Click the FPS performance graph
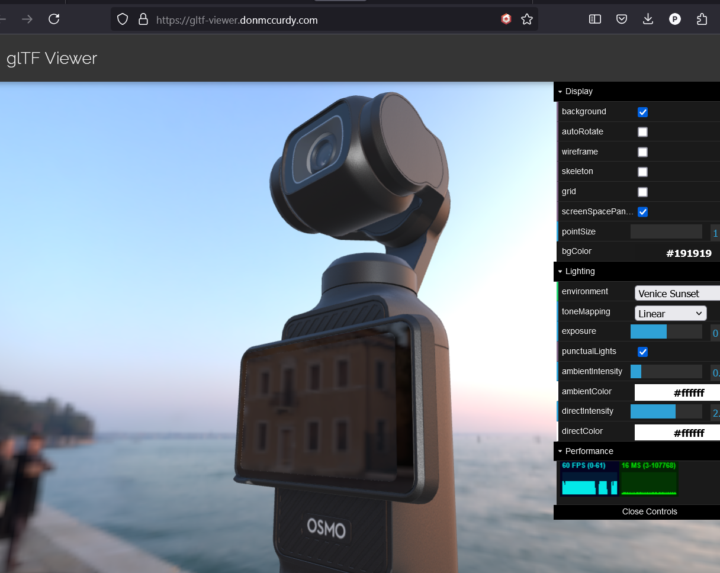 click(x=589, y=478)
